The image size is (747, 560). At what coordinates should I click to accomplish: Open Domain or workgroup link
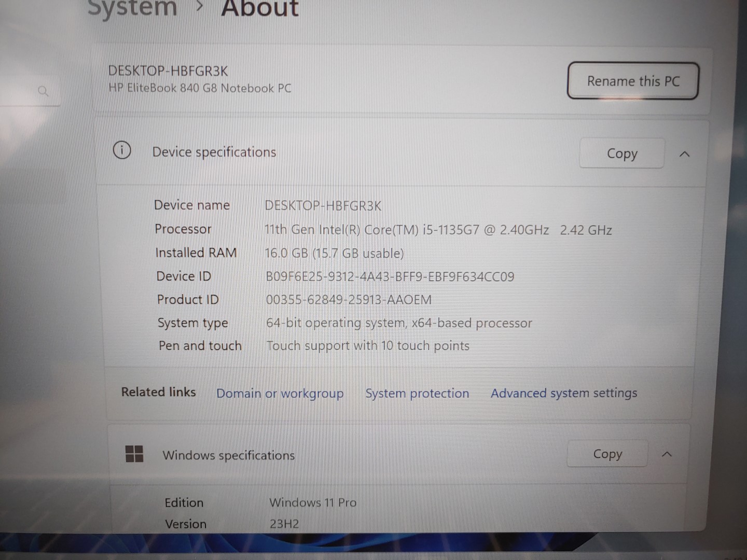click(280, 394)
